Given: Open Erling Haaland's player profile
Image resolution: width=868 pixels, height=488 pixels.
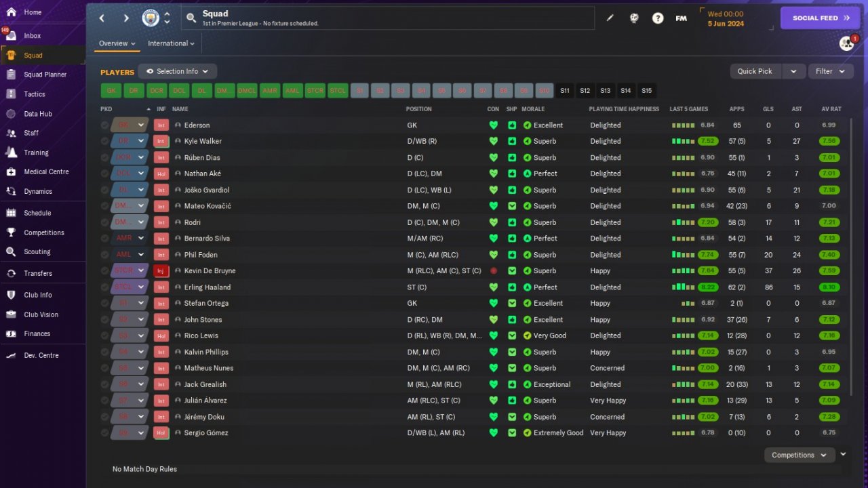Looking at the screenshot, I should (207, 287).
